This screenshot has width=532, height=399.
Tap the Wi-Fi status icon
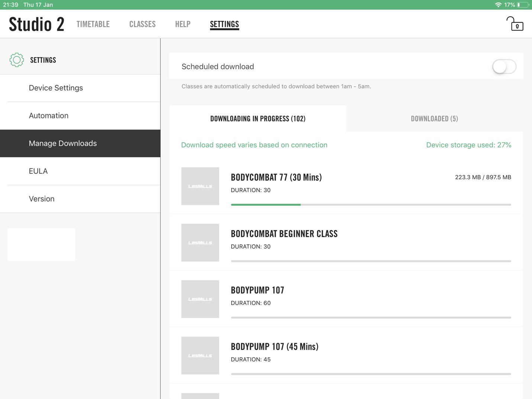point(498,5)
